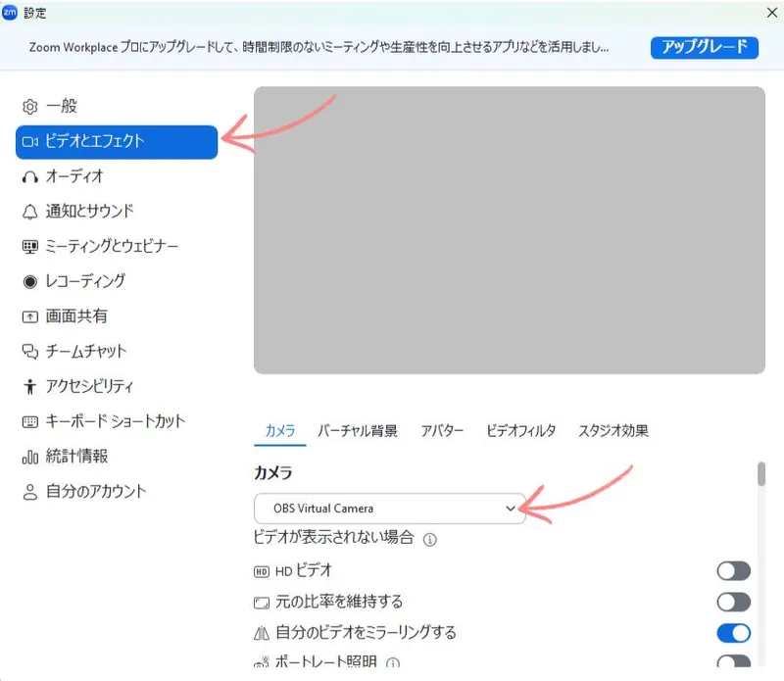Click the レコーディング record icon
The height and width of the screenshot is (681, 784).
29,281
